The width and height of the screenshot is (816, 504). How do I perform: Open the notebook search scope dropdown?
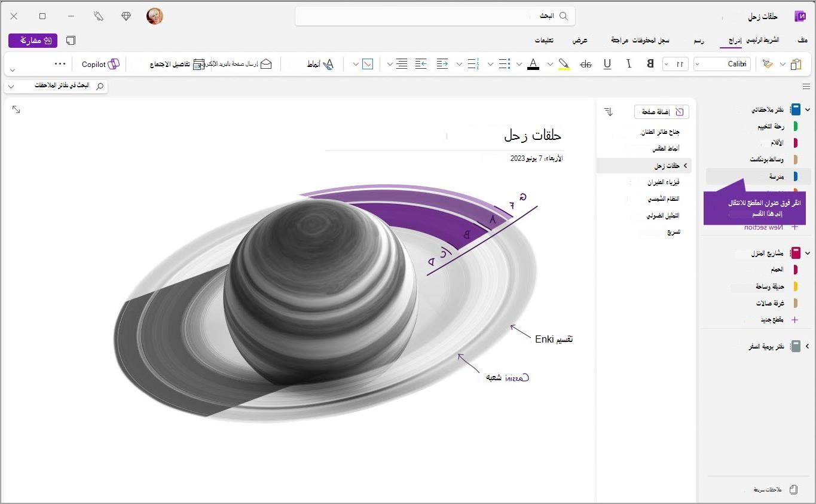point(11,87)
